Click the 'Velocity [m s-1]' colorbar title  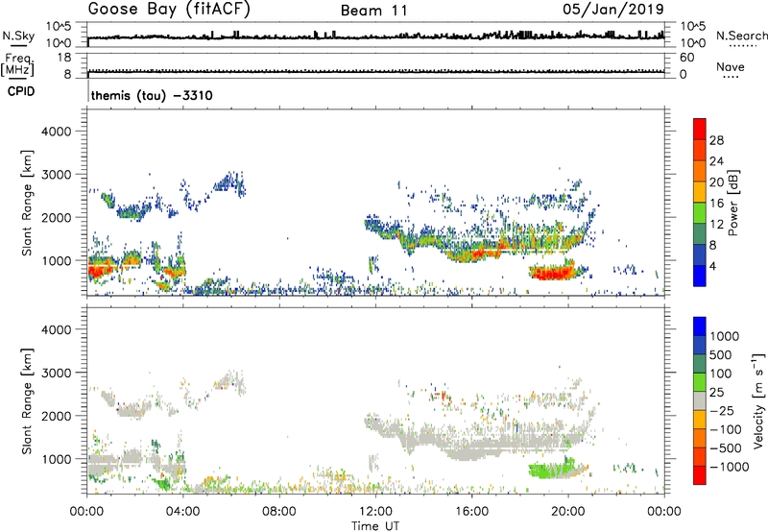coord(758,400)
